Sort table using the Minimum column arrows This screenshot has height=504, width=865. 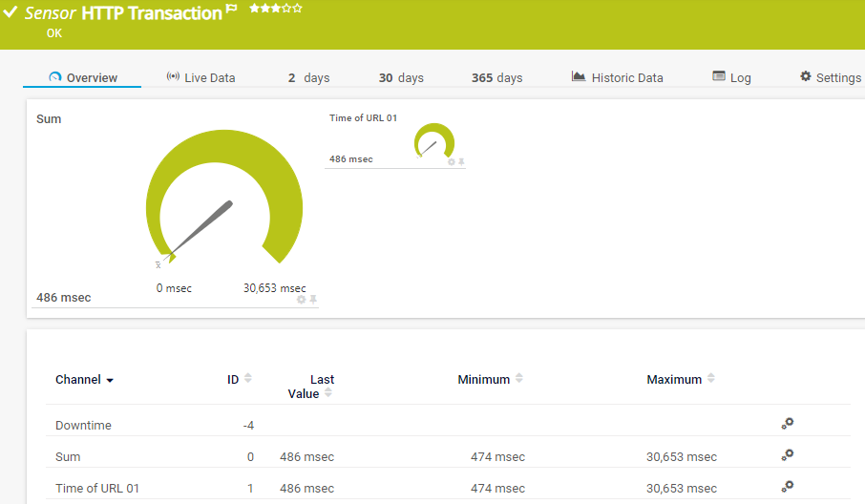(x=519, y=379)
